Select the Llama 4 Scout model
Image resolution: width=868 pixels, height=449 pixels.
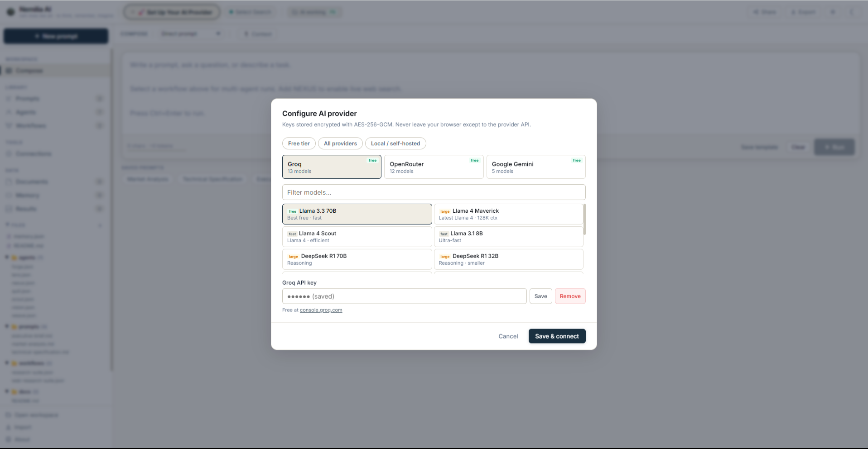(357, 237)
